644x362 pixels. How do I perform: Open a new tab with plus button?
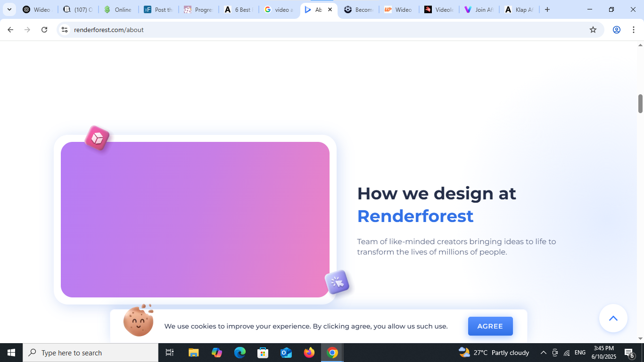(547, 9)
